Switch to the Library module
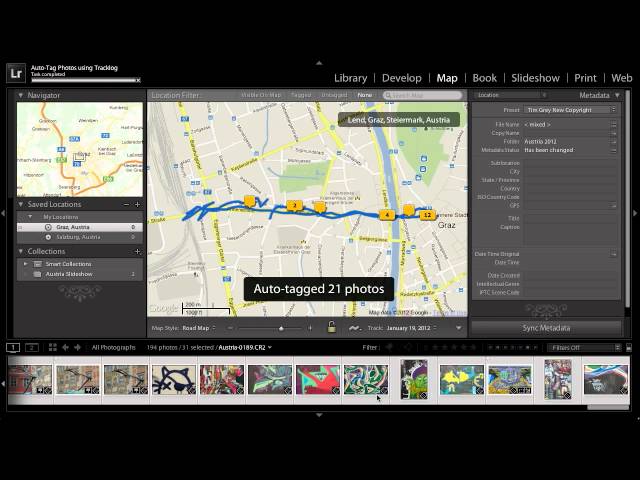The width and height of the screenshot is (640, 480). click(350, 78)
